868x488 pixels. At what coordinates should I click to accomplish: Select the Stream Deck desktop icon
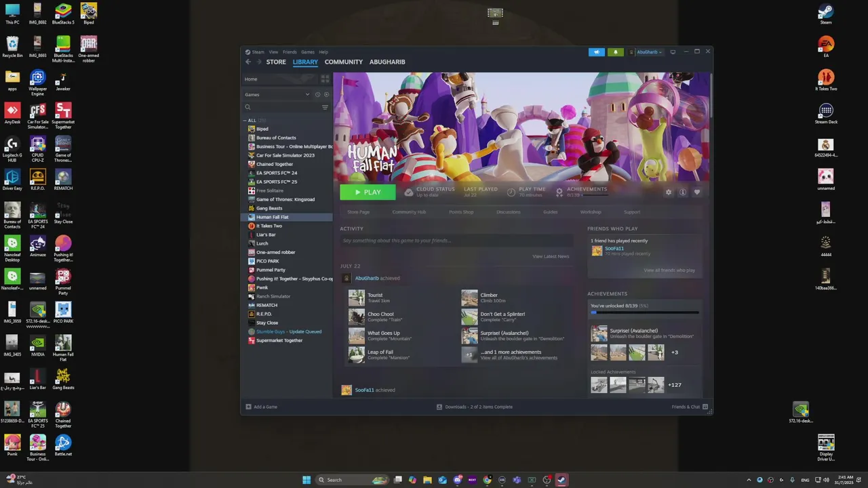826,114
